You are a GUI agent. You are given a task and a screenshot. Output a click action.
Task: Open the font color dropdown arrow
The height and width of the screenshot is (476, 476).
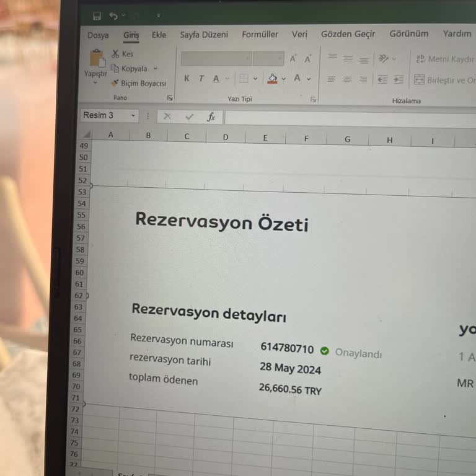pyautogui.click(x=309, y=79)
